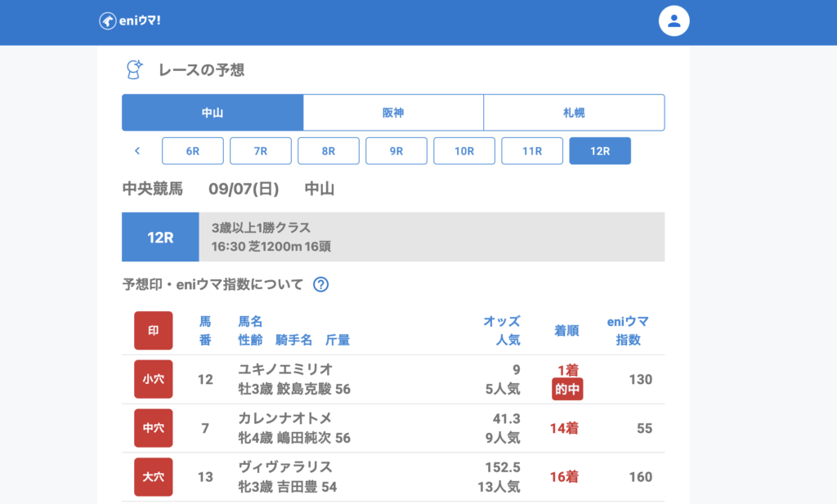Click the 大穴 mark badge
This screenshot has width=837, height=504.
point(154,477)
